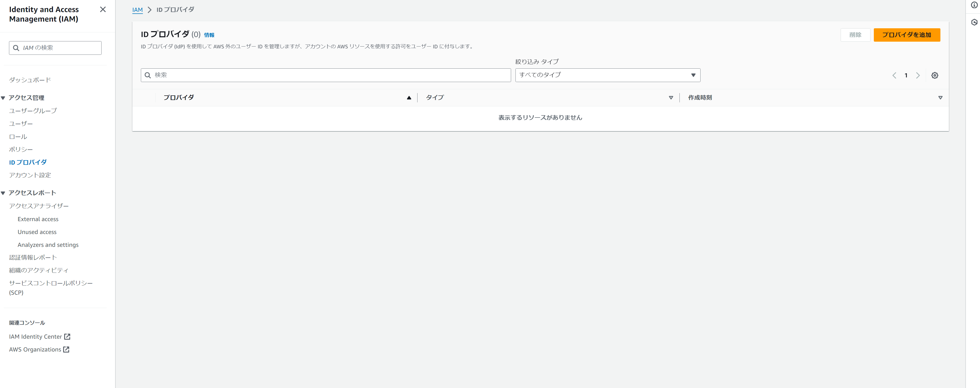Click the search magnifier in the filter box
The image size is (980, 388).
148,75
